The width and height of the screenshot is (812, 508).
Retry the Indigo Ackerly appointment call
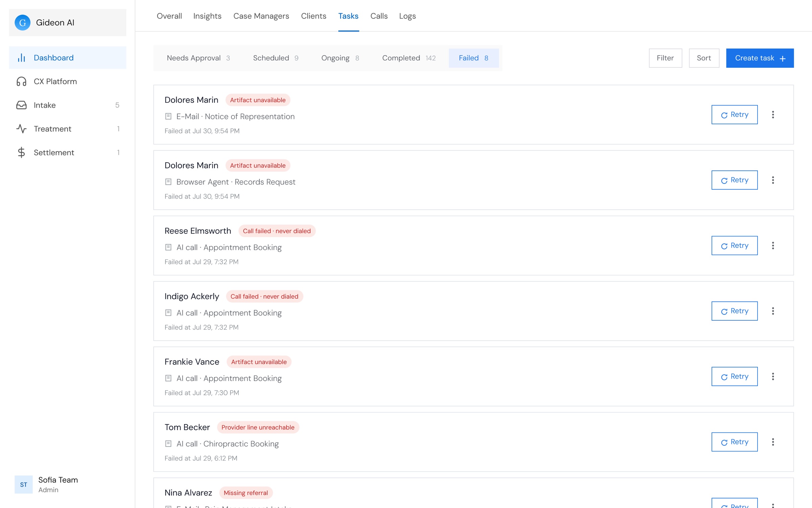(735, 311)
